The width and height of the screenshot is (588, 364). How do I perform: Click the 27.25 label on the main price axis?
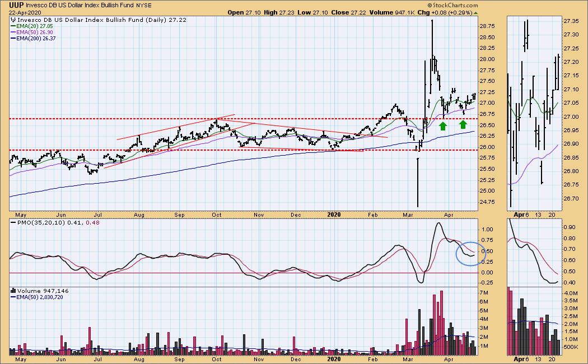point(487,92)
